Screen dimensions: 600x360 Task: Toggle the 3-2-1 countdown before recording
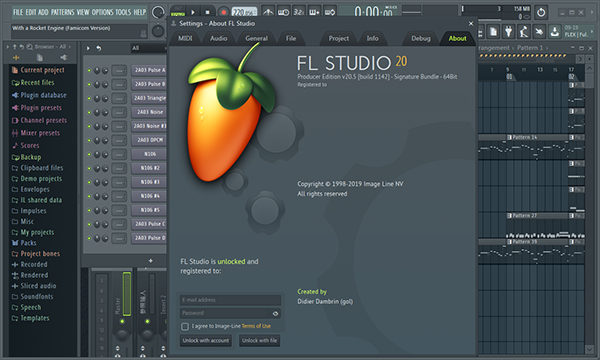299,12
